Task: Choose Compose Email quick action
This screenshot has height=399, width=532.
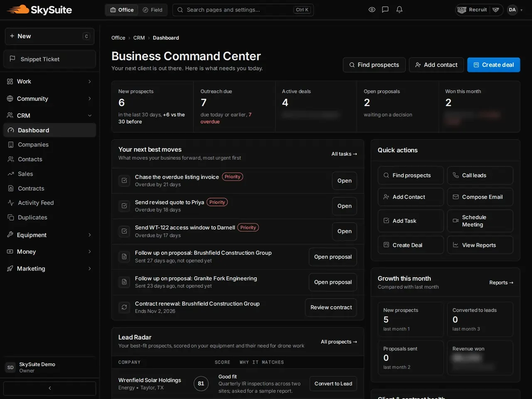Action: [x=480, y=197]
